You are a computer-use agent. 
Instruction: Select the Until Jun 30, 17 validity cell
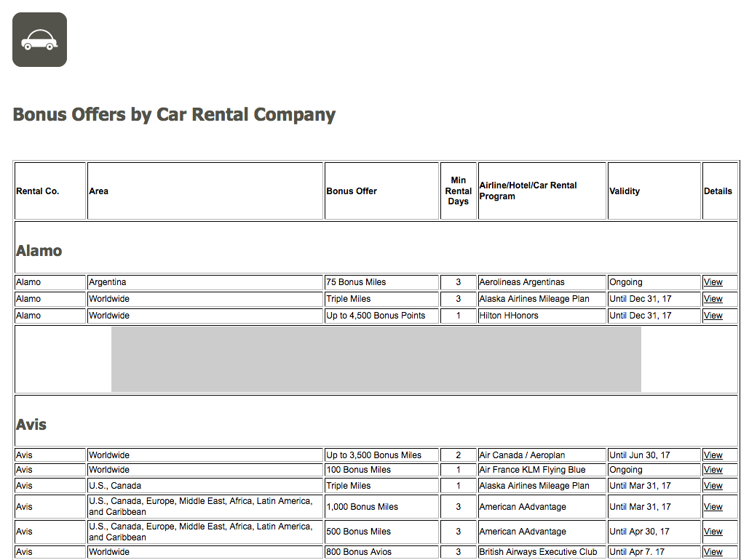click(654, 455)
